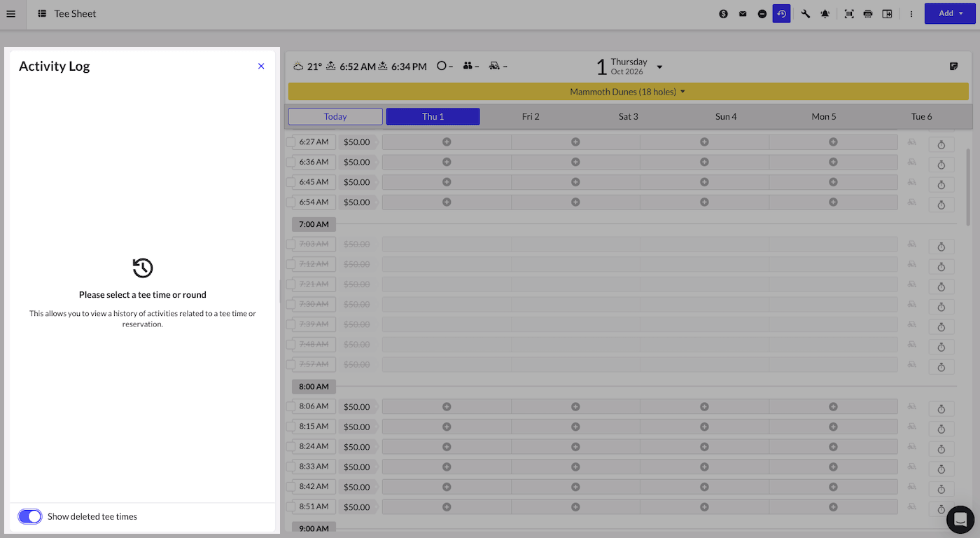Screen dimensions: 980x538
Task: Select the Fri 2 day tab
Action: 531,116
